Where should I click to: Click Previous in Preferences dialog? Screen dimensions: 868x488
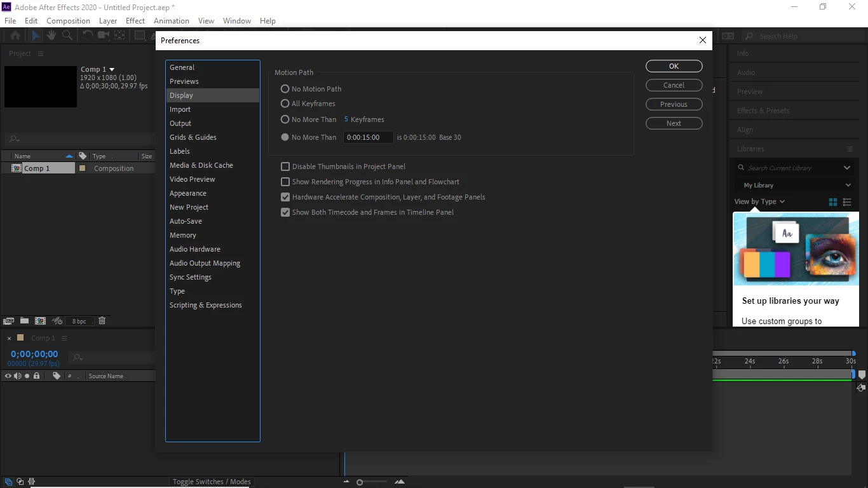(674, 104)
